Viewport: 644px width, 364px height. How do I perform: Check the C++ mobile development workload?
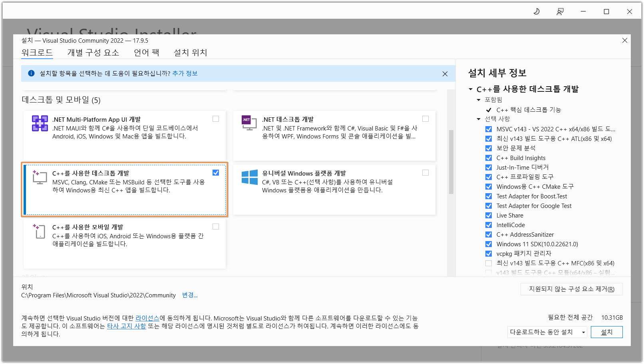point(216,227)
